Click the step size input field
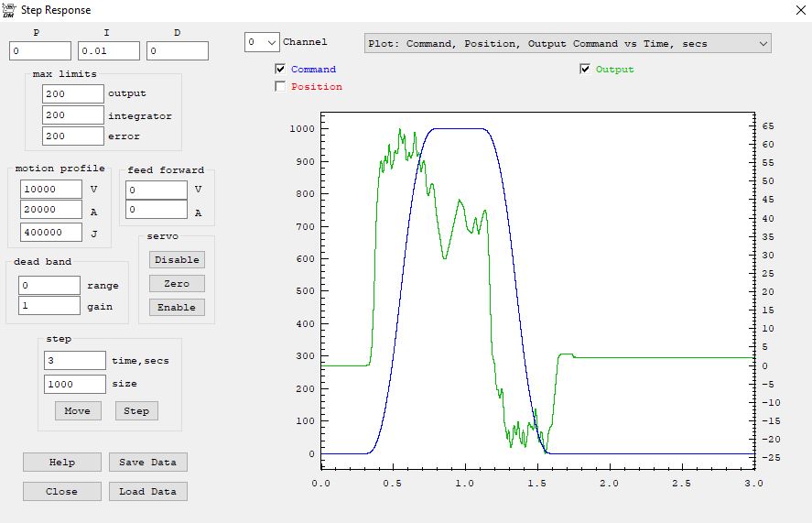 click(x=75, y=385)
